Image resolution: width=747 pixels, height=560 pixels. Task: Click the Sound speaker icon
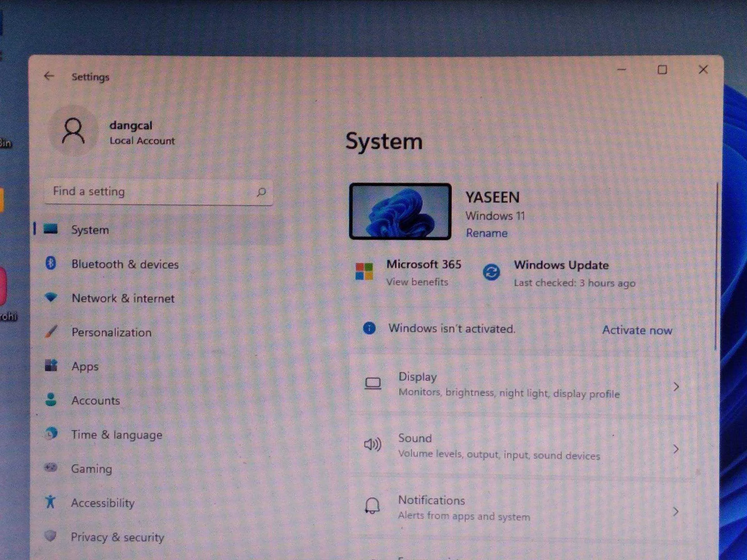coord(372,444)
